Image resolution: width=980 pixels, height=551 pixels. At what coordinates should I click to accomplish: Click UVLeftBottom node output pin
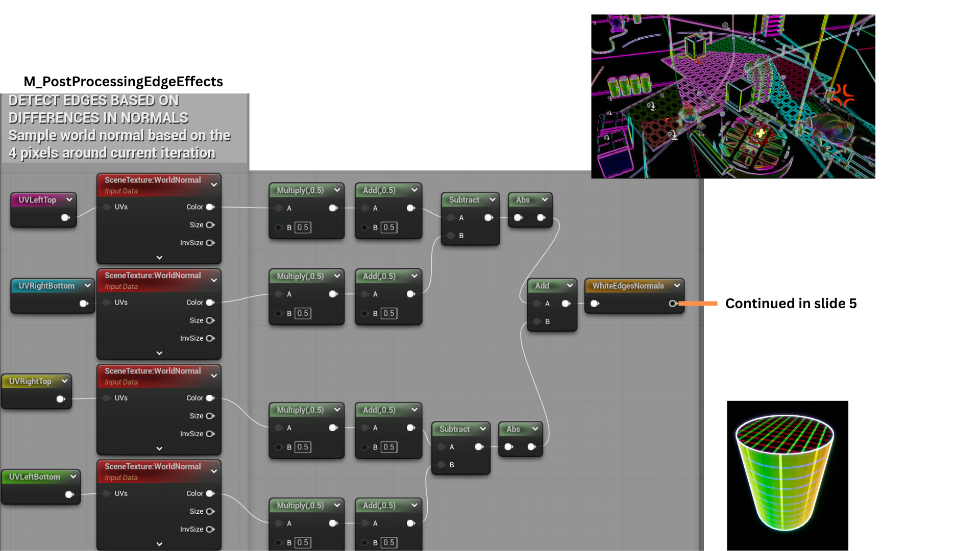point(69,494)
